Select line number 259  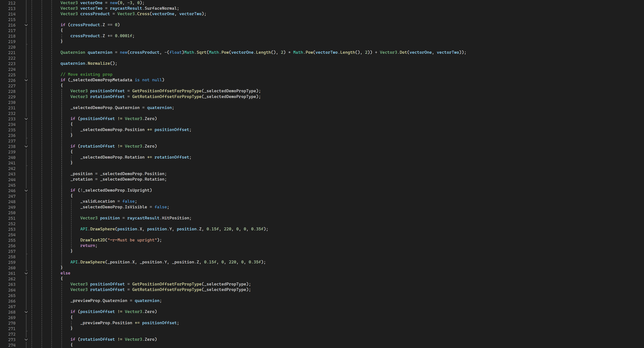(x=11, y=262)
